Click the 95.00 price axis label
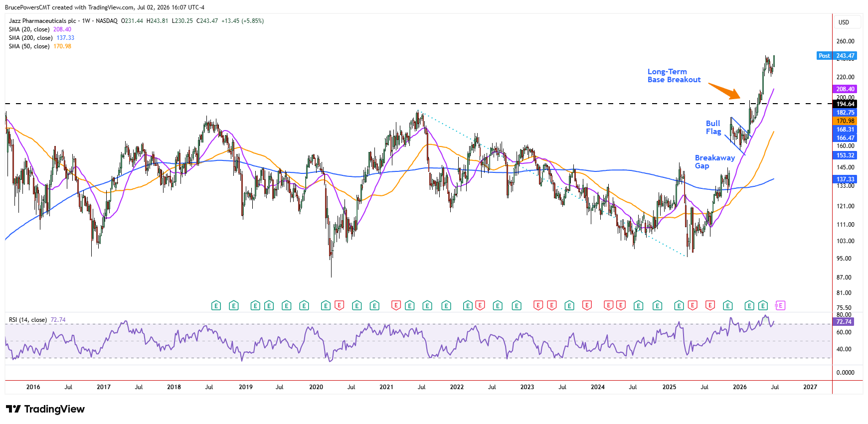 click(844, 259)
